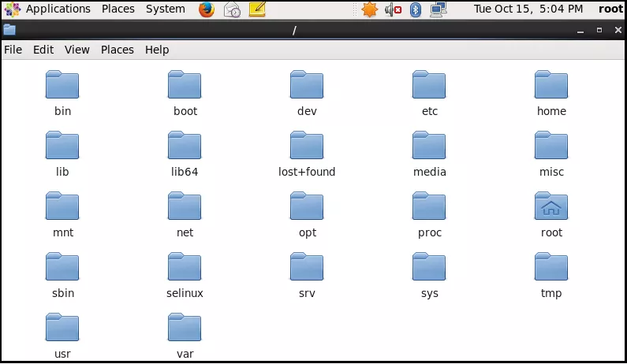Screen dimensions: 627x364
Task: Click the 'boot' folder label
Action: click(185, 111)
